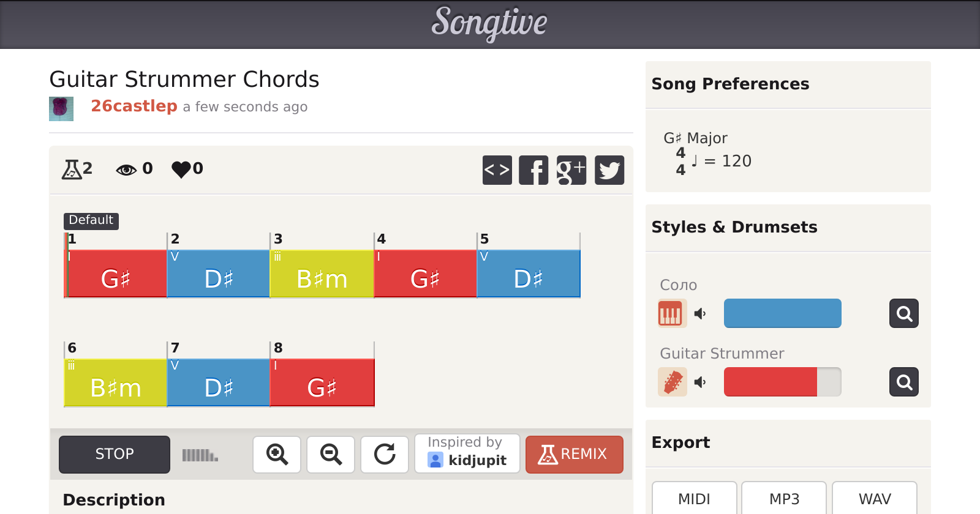
Task: Click the REMIX button
Action: click(x=574, y=455)
